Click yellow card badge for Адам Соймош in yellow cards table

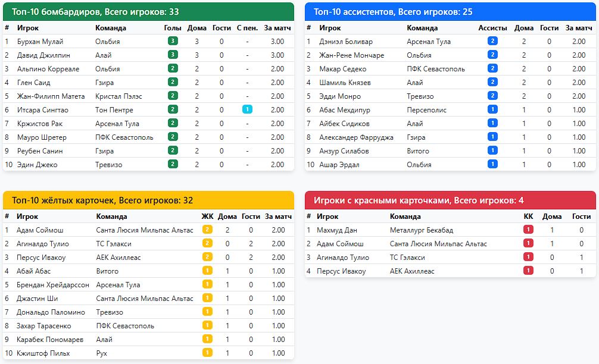pos(207,230)
